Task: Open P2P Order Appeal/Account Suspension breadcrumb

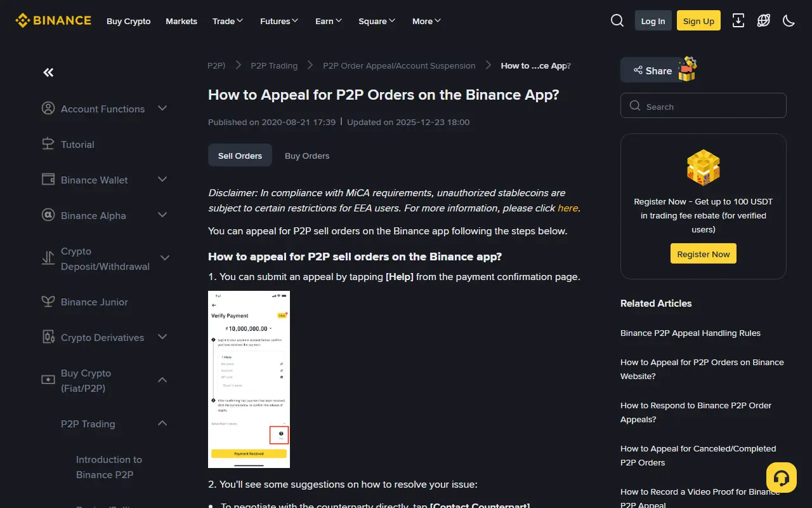Action: pyautogui.click(x=399, y=65)
